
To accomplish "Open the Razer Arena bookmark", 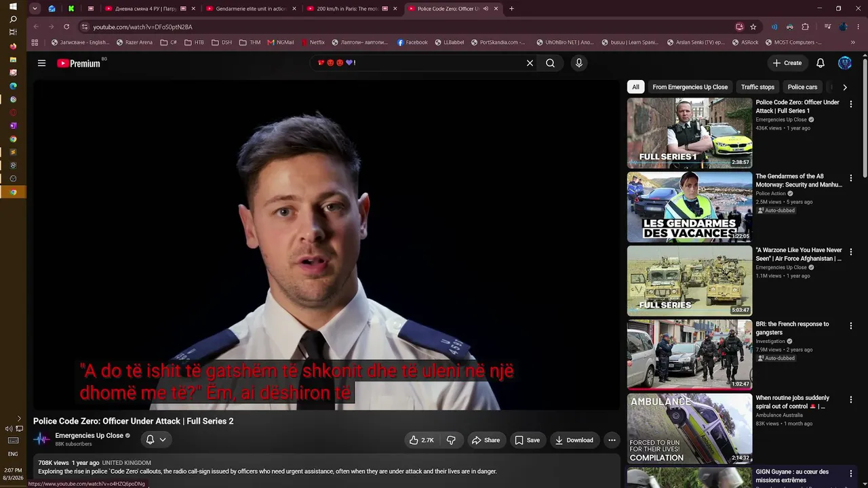I will pos(134,42).
